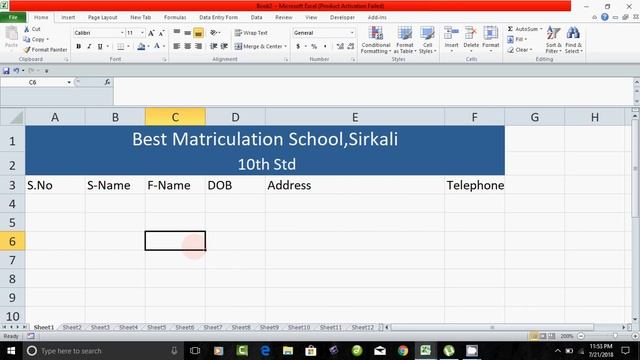Switch to the Formulas tab
Viewport: 640px width, 360px height.
pos(175,17)
